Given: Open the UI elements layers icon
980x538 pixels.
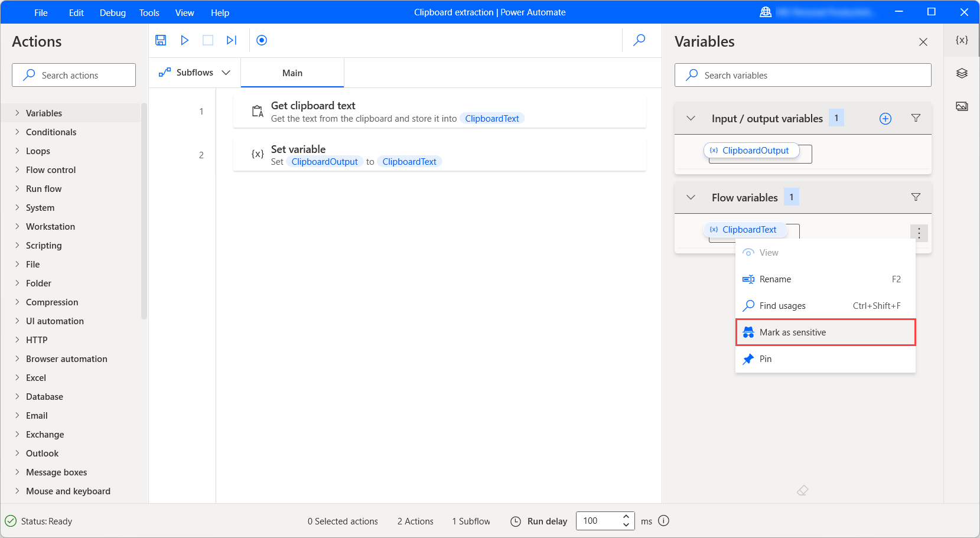Looking at the screenshot, I should click(962, 73).
